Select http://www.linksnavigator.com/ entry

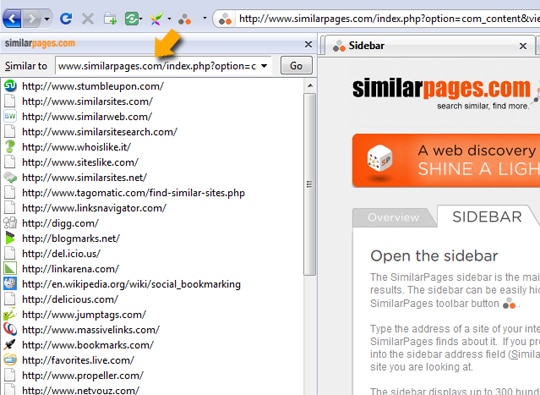coord(94,208)
